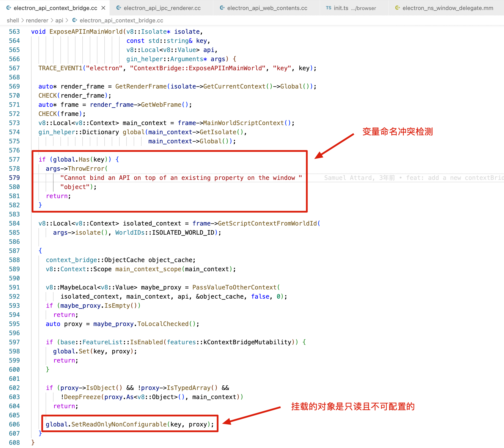
Task: Click Objective-C++ icon on window_delegate tab
Action: 397,8
